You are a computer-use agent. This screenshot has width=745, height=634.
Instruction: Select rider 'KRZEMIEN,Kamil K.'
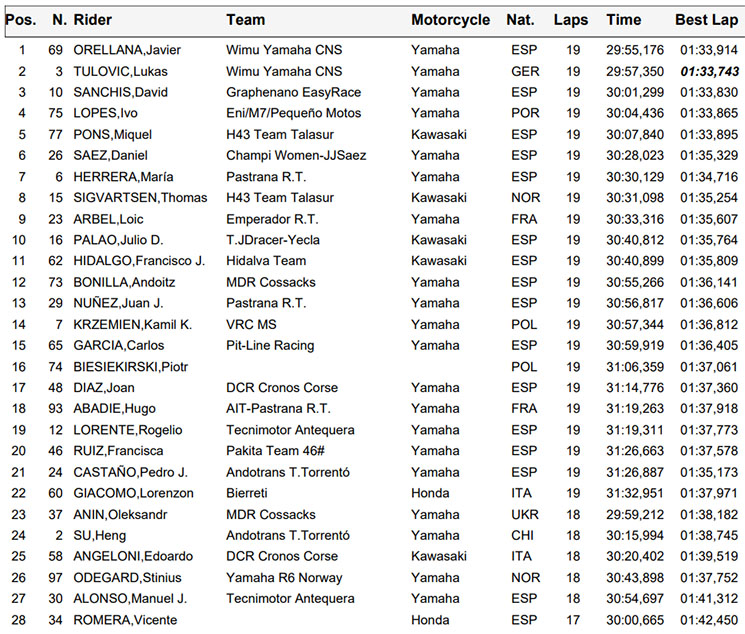pyautogui.click(x=133, y=325)
